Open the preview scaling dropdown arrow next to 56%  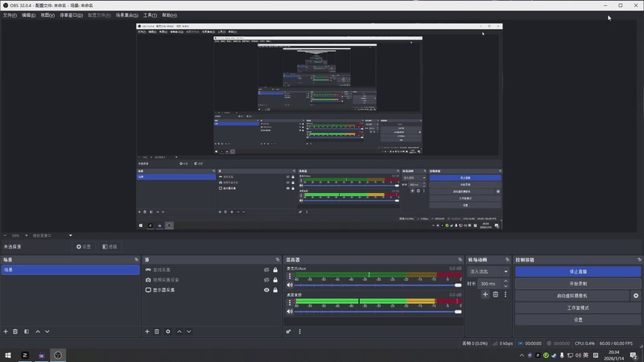(x=71, y=236)
